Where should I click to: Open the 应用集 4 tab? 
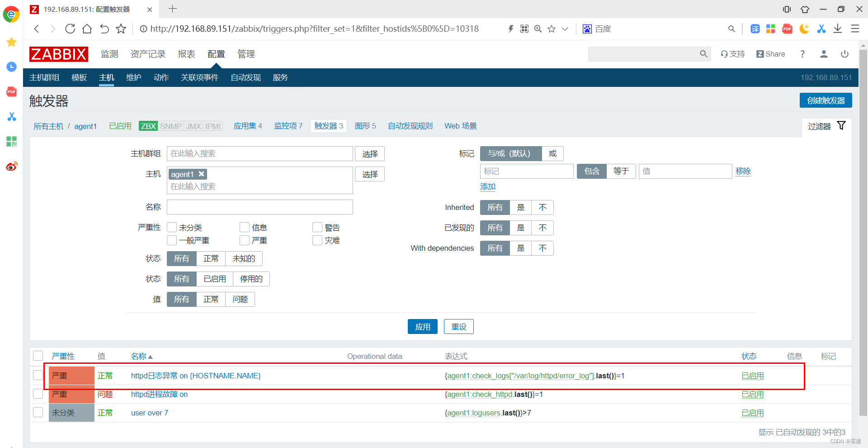pos(248,126)
